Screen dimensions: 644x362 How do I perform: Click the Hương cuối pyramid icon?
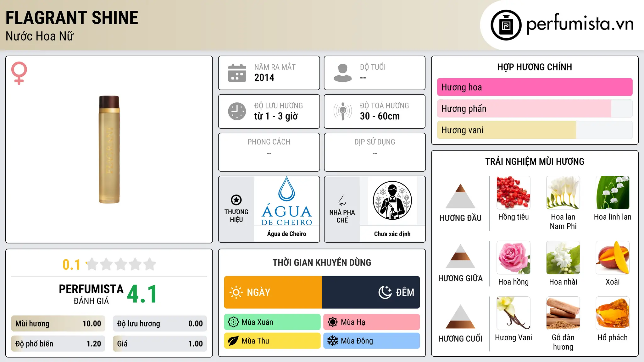click(x=460, y=316)
